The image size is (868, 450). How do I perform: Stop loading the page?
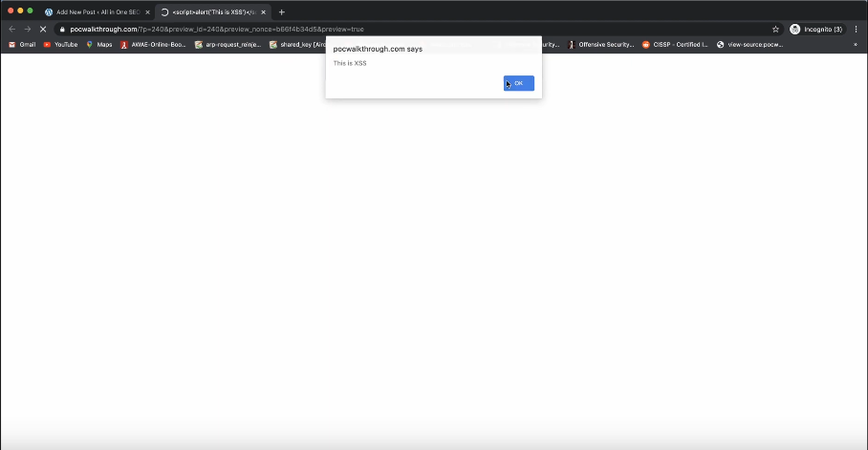coord(44,30)
